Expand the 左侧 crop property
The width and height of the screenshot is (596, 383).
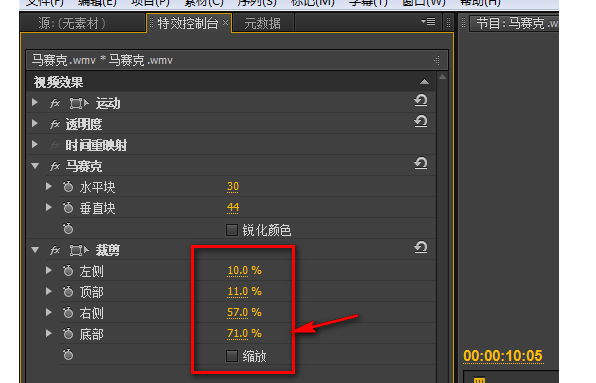click(49, 270)
